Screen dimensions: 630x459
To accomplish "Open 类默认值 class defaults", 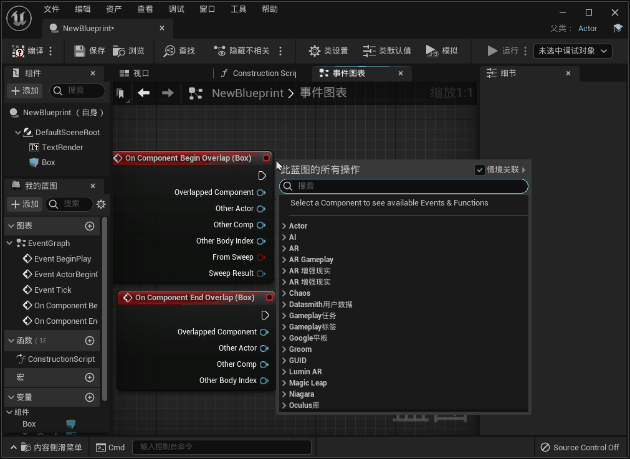I will [387, 51].
